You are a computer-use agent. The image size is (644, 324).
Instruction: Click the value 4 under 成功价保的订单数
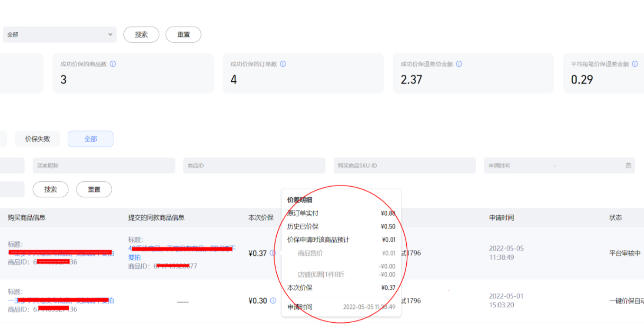coord(233,79)
